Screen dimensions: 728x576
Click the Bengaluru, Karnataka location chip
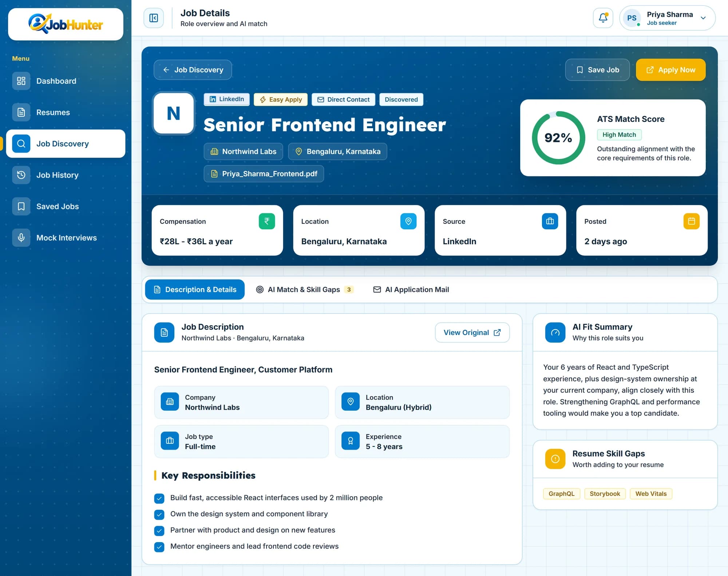pyautogui.click(x=337, y=151)
